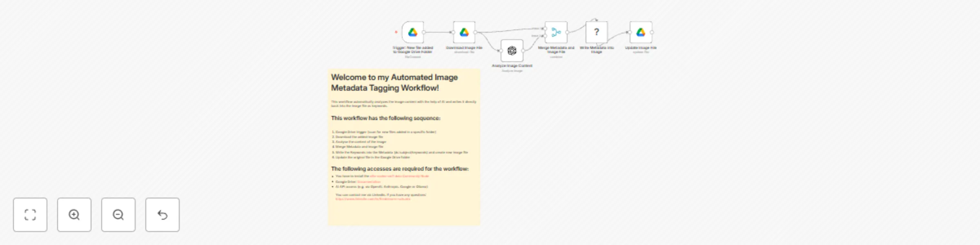This screenshot has width=980, height=245.
Task: Select the Merge Metadata and Image File node
Action: point(556,32)
